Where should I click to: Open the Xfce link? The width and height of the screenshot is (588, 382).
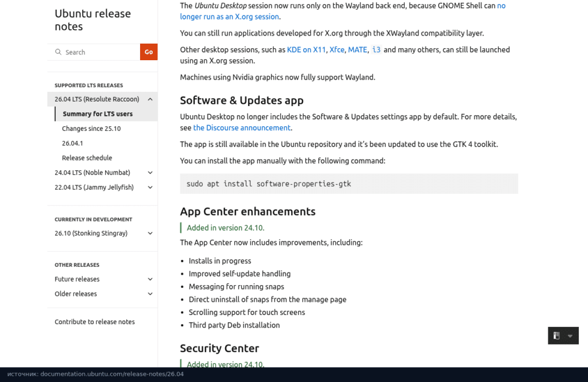(x=336, y=49)
